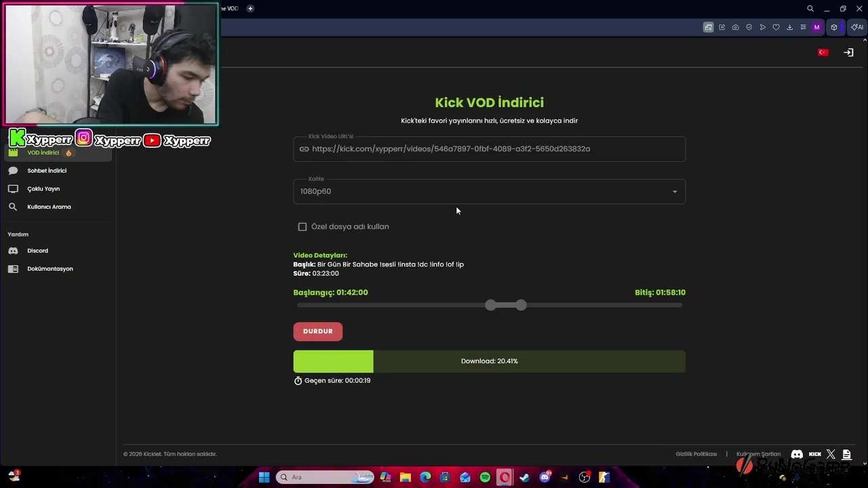Open the AI assistant button
This screenshot has height=488, width=868.
click(x=857, y=27)
